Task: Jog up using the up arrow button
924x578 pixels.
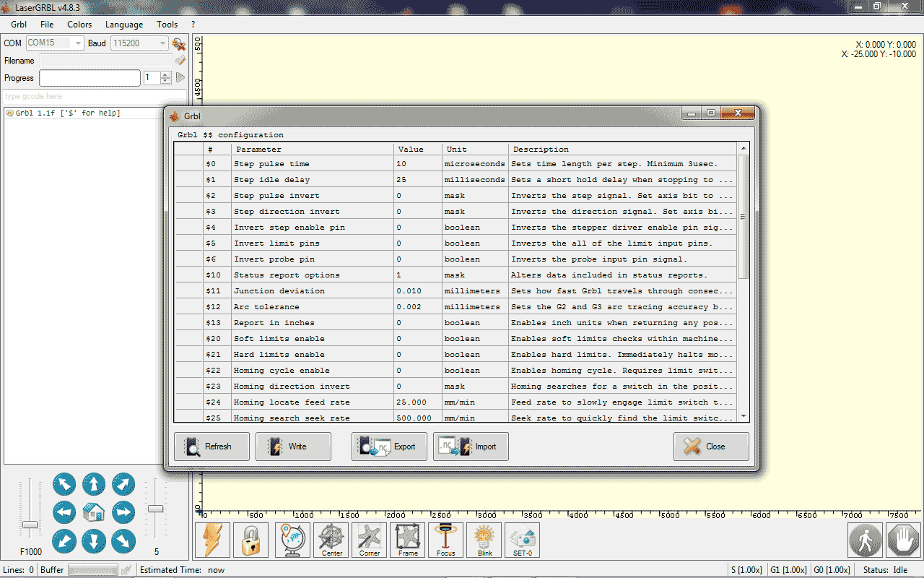Action: click(x=94, y=483)
